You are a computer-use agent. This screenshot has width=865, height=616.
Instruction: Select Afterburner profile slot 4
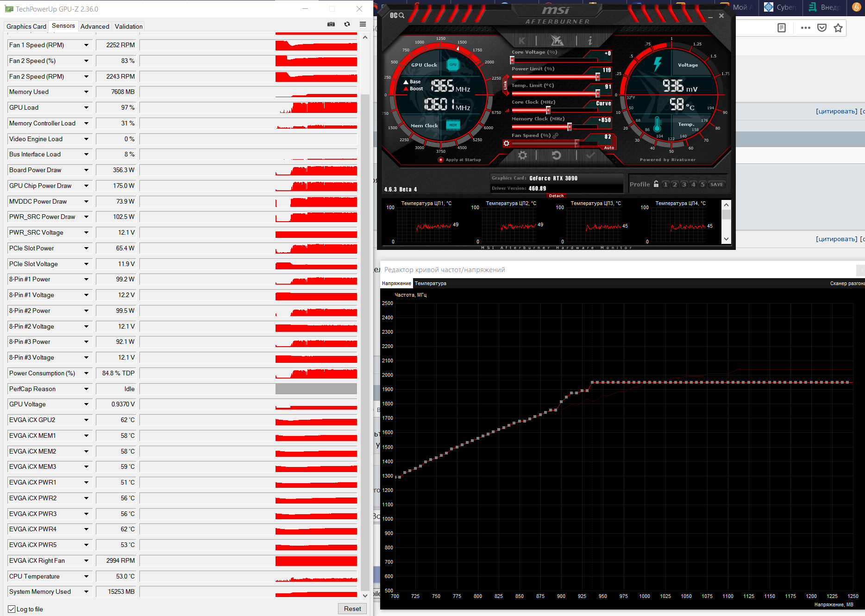pyautogui.click(x=694, y=184)
